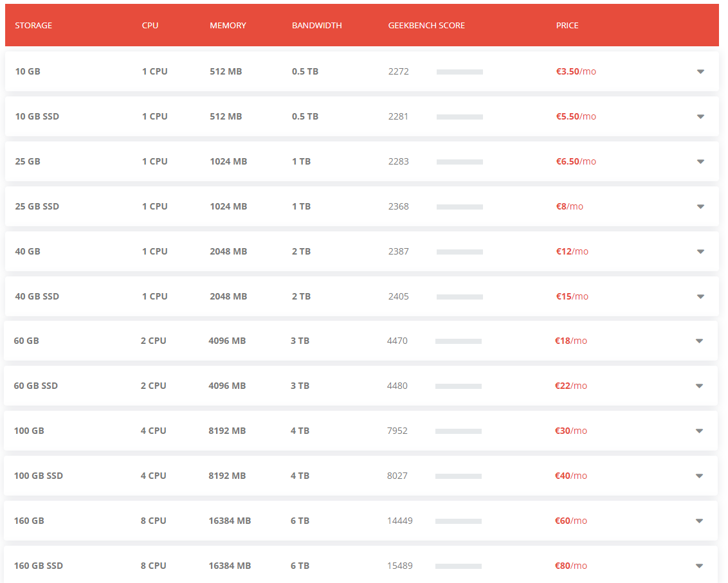Click the Price column header

(x=567, y=26)
